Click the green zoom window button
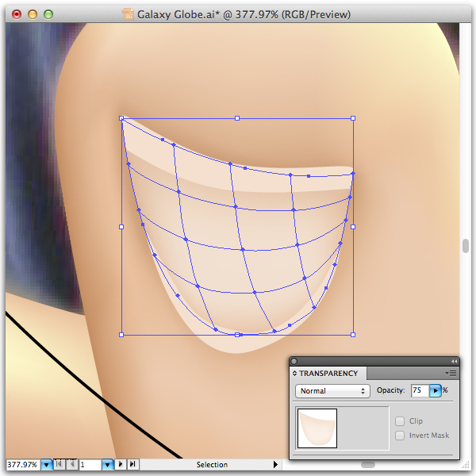The width and height of the screenshot is (476, 476). click(x=48, y=14)
